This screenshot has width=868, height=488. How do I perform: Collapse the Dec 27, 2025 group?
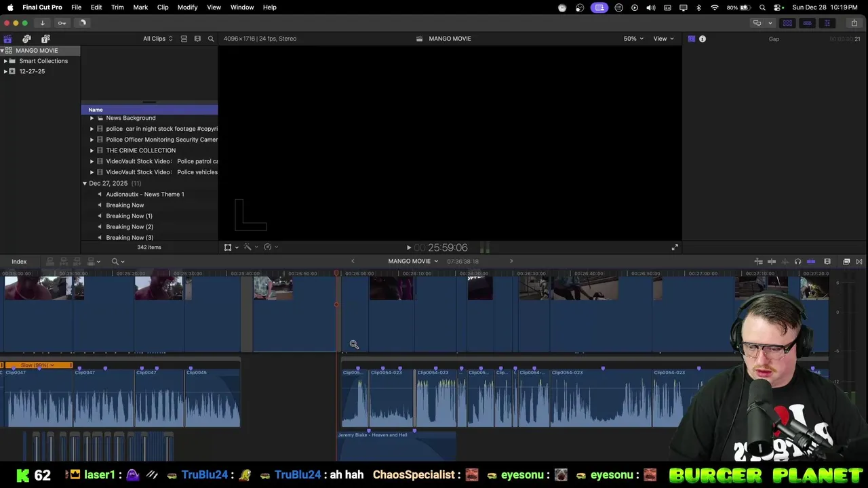pyautogui.click(x=85, y=184)
